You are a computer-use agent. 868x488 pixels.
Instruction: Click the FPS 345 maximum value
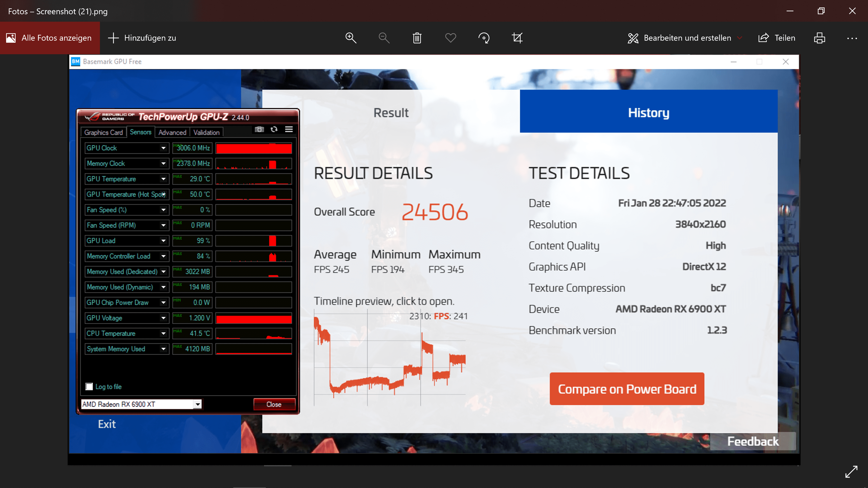446,270
